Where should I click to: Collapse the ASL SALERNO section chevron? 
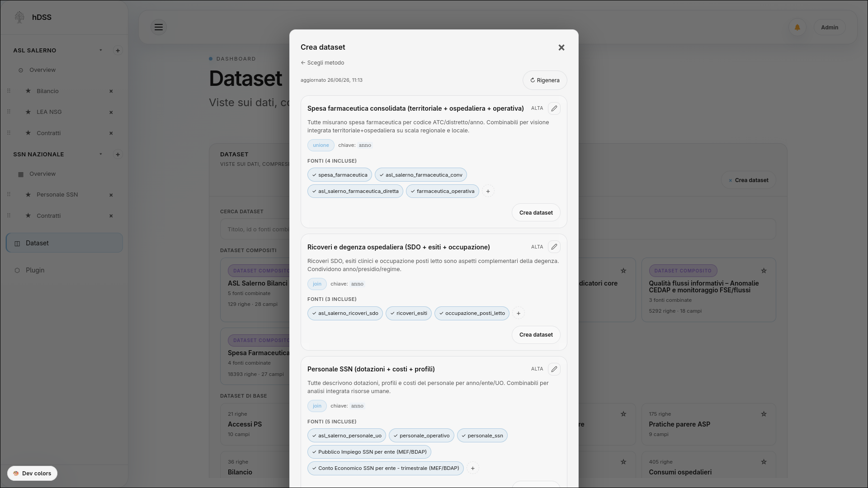(101, 50)
